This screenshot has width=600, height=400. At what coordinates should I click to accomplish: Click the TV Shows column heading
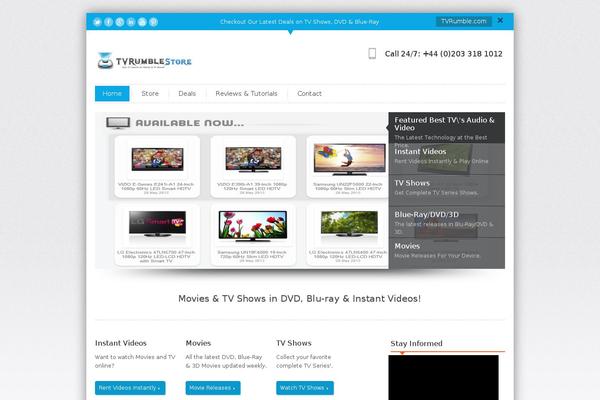pos(294,343)
